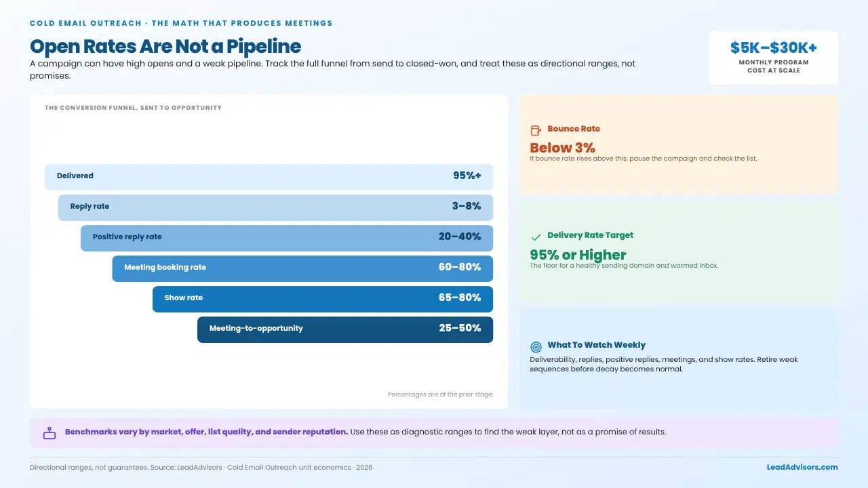Click the 'Open Rates Are Not a Pipeline' title
This screenshot has height=488, width=868.
coord(165,46)
